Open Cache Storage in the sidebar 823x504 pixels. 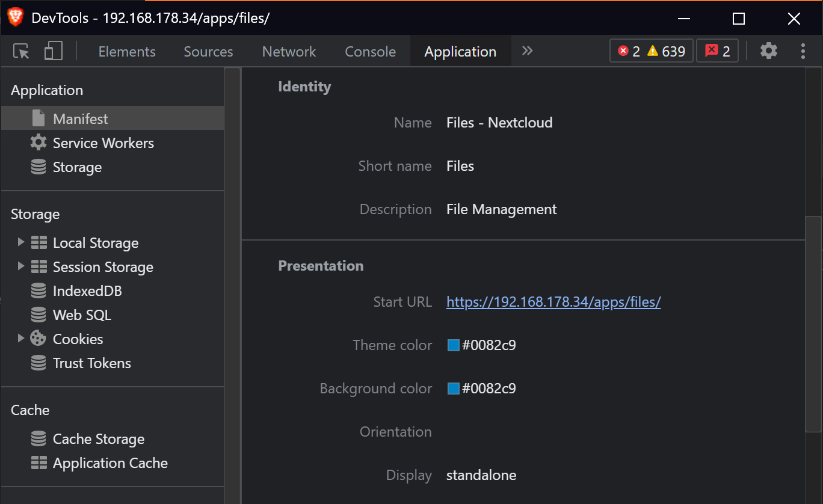tap(99, 438)
